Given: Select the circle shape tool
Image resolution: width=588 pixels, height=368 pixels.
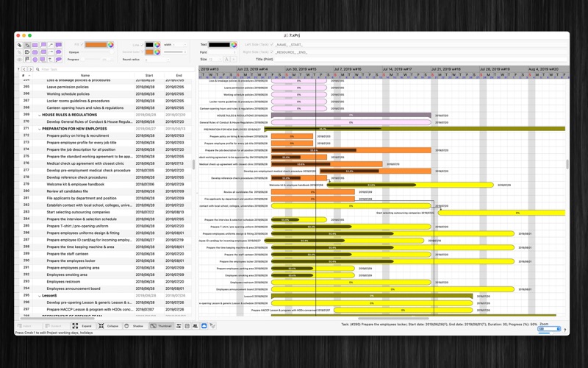Looking at the screenshot, I should [35, 60].
